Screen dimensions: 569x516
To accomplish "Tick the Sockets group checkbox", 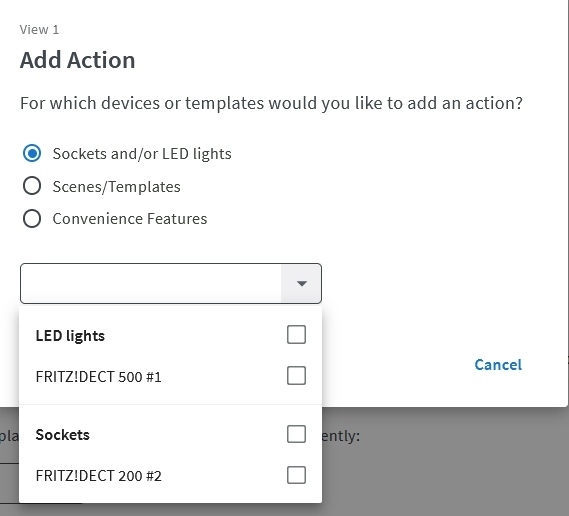I will coord(296,434).
